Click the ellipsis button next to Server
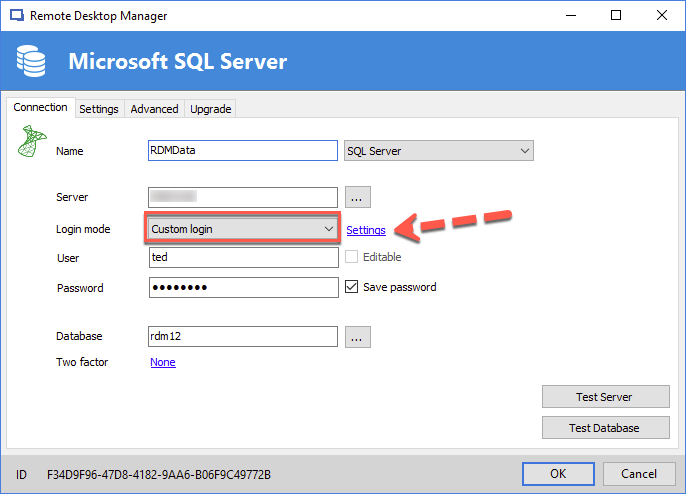The width and height of the screenshot is (686, 494). [x=358, y=197]
